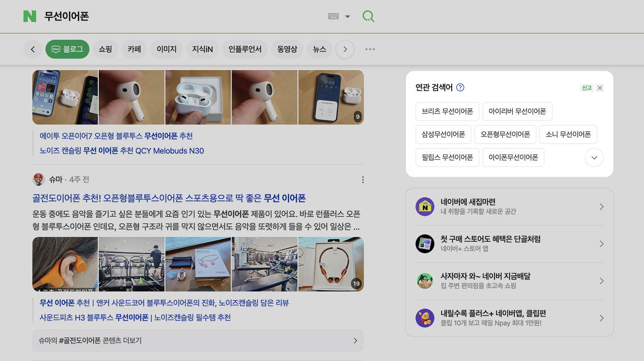Screen dimensions: 644x361
Task: View the open AirPods case thumbnail
Action: pos(198,97)
